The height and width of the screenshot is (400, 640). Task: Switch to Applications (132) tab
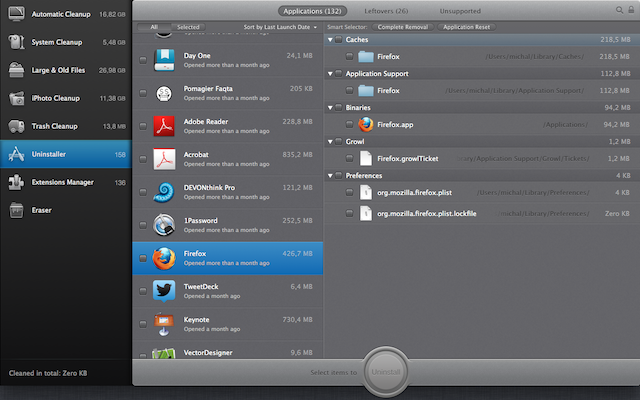tap(313, 11)
